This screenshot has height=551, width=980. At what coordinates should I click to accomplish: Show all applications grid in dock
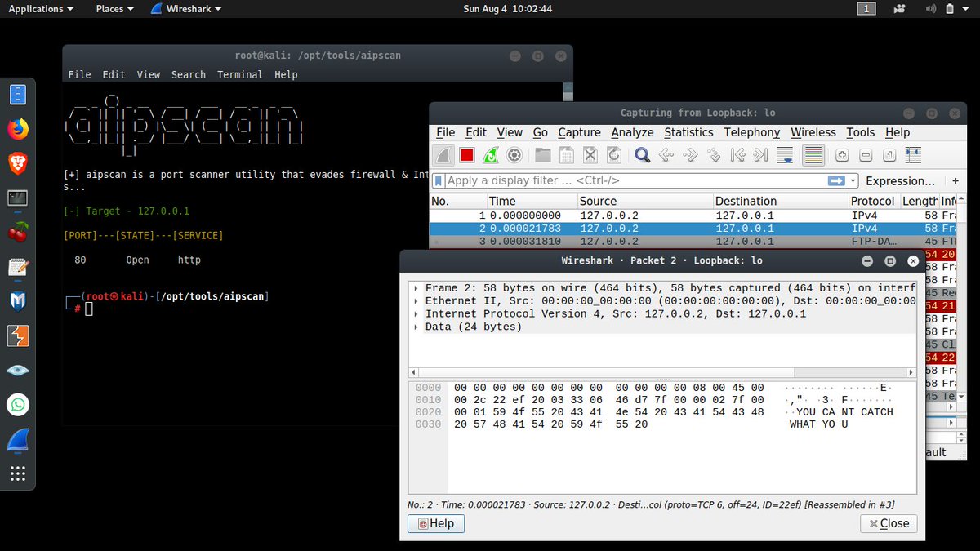pos(18,473)
